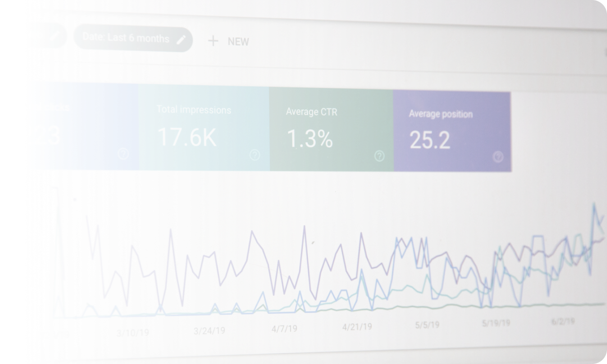Edit the Date: Last 6 months filter
This screenshot has height=364, width=607.
(133, 39)
